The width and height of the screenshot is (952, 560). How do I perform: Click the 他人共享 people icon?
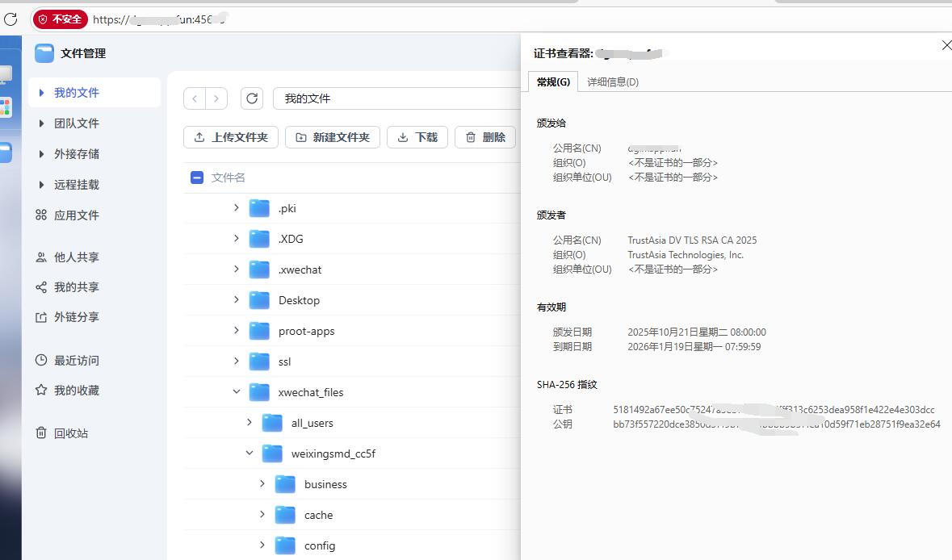[x=41, y=257]
